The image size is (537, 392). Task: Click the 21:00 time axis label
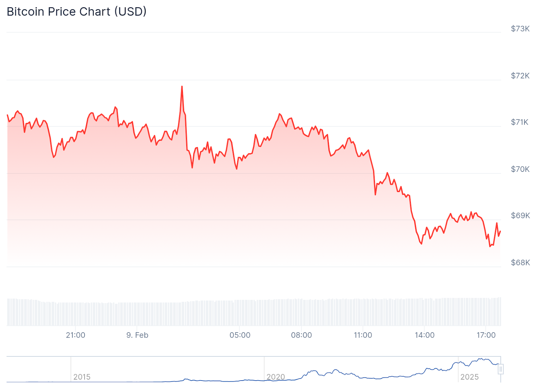tap(76, 335)
